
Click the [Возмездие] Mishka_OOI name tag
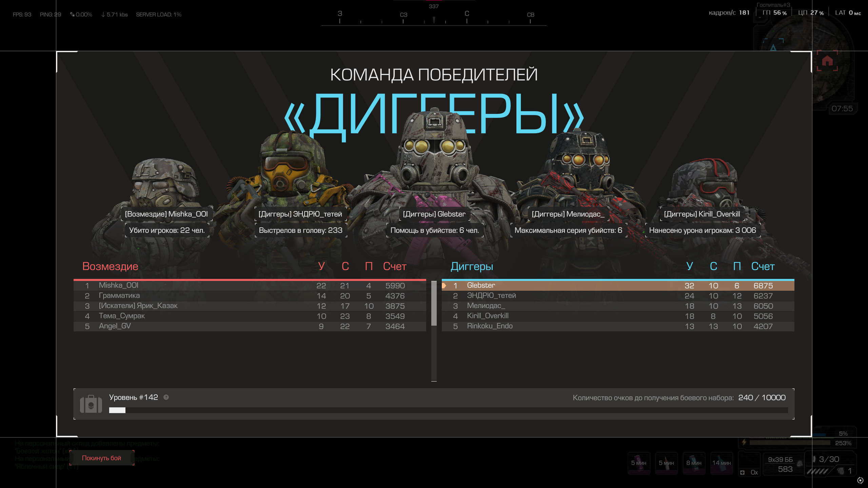coord(166,214)
